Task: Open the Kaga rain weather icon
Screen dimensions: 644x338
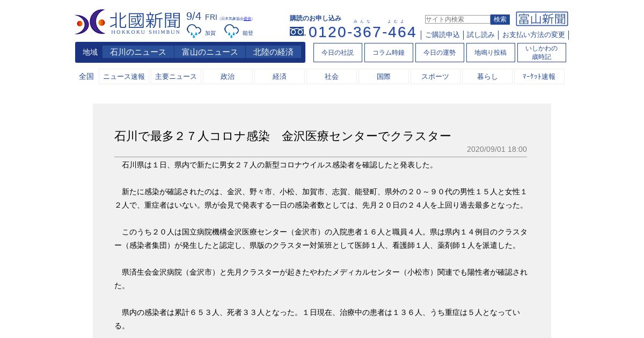Action: 194,31
